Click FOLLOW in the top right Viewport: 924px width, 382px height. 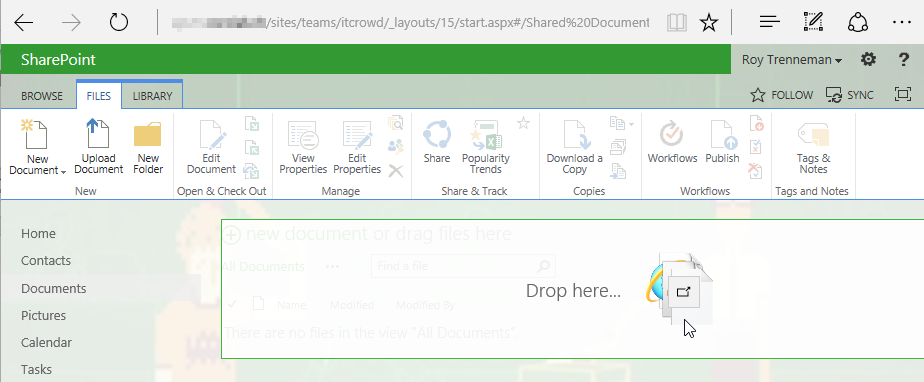coord(781,95)
